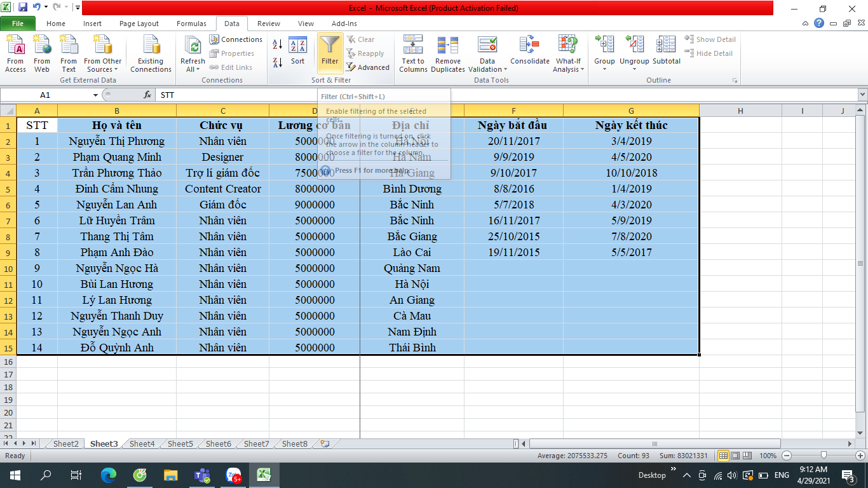The height and width of the screenshot is (488, 868).
Task: Expand the formula bar
Action: (862, 95)
